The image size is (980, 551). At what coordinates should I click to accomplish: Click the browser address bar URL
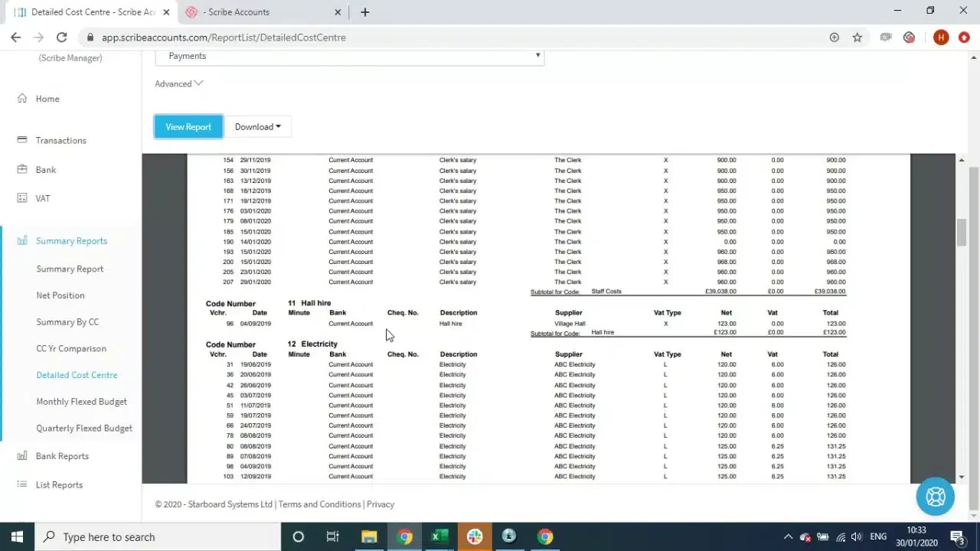tap(224, 37)
